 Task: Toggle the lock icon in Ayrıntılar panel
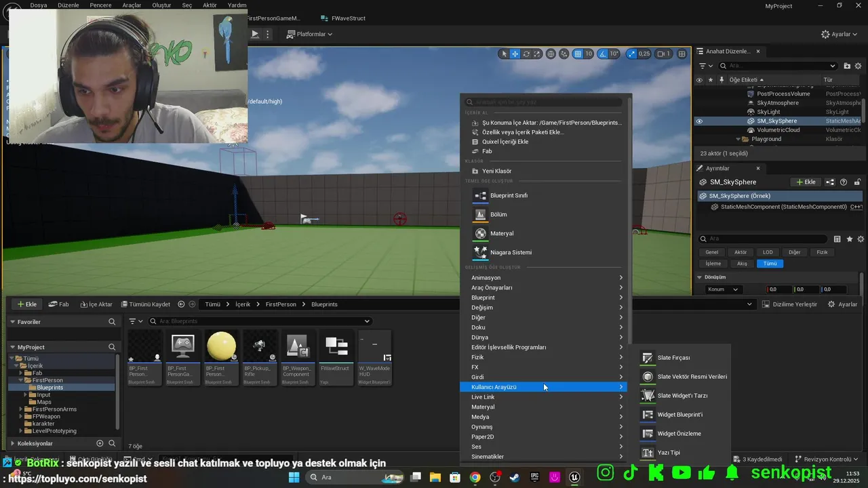click(x=857, y=182)
